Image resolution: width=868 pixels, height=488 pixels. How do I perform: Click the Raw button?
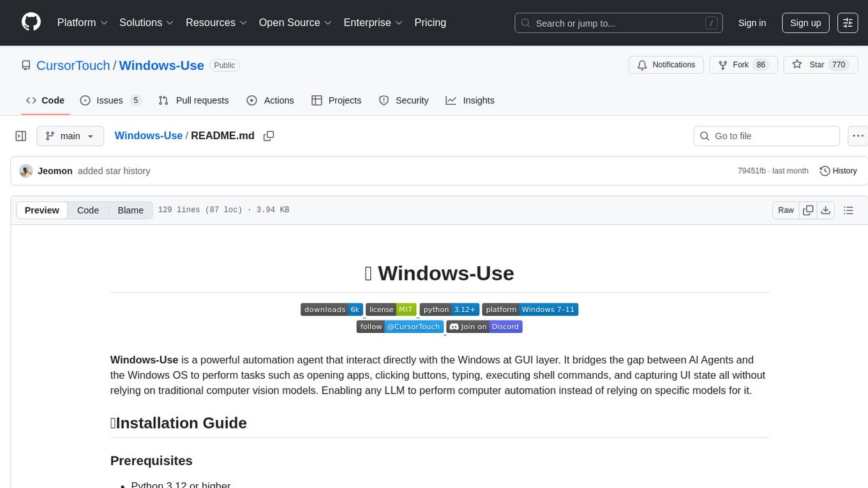point(786,210)
